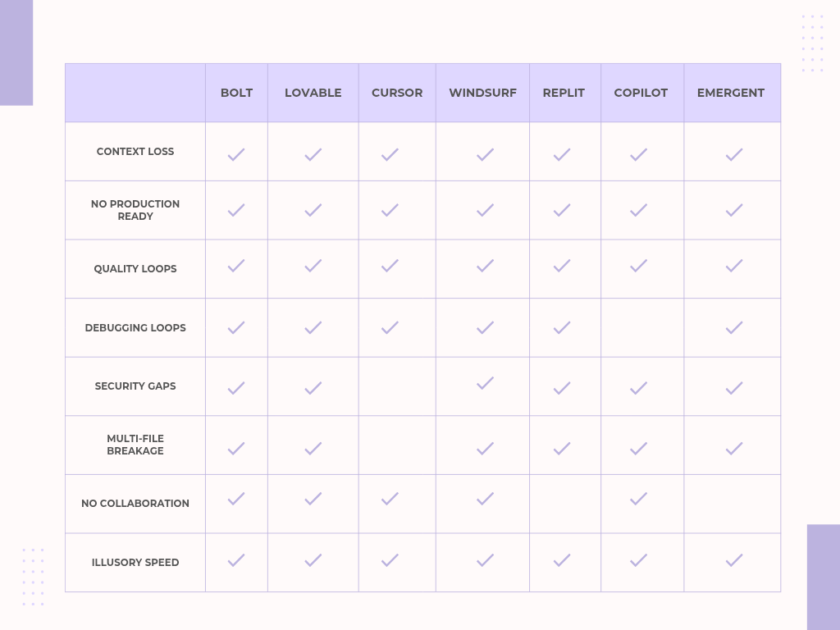Click Cursor checkmark in No Production Ready row
840x630 pixels.
[x=390, y=210]
